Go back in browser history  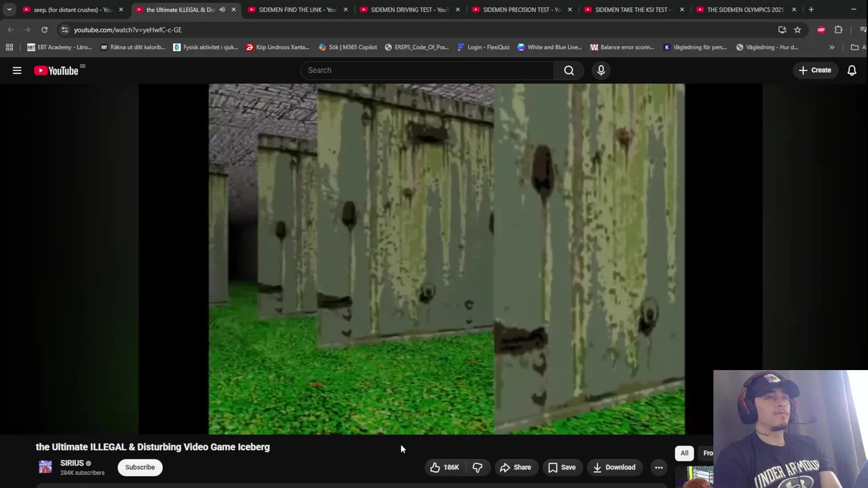pyautogui.click(x=10, y=30)
